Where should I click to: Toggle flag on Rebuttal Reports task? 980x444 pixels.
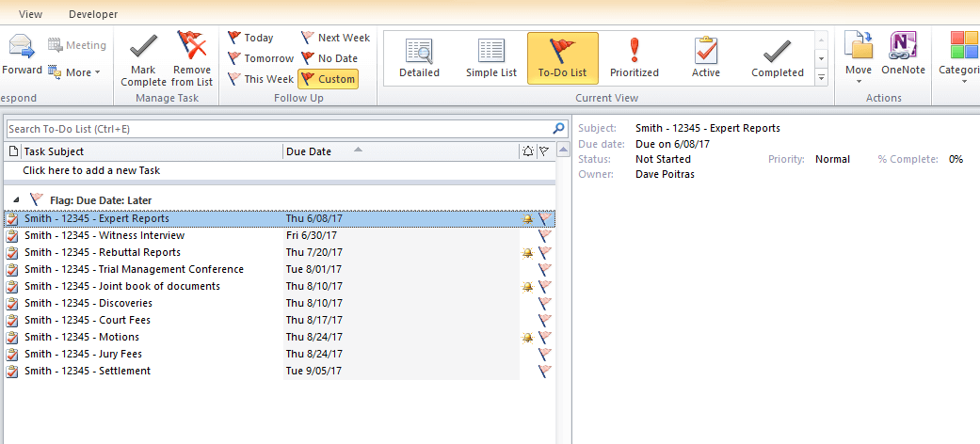click(545, 252)
